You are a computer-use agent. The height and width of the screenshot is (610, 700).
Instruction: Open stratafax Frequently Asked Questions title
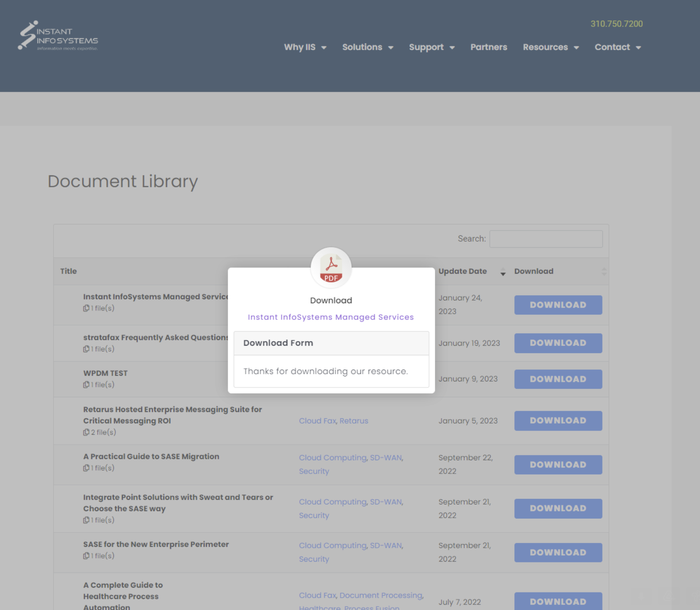tap(156, 338)
